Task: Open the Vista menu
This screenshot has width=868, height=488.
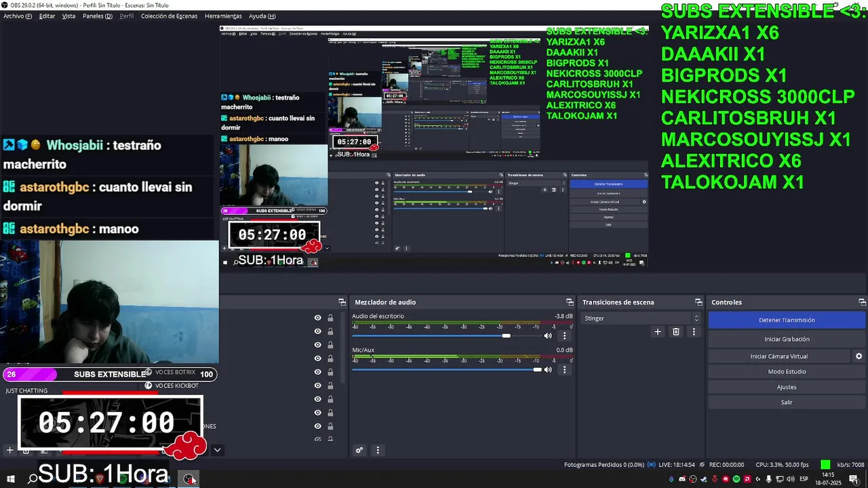Action: tap(68, 16)
